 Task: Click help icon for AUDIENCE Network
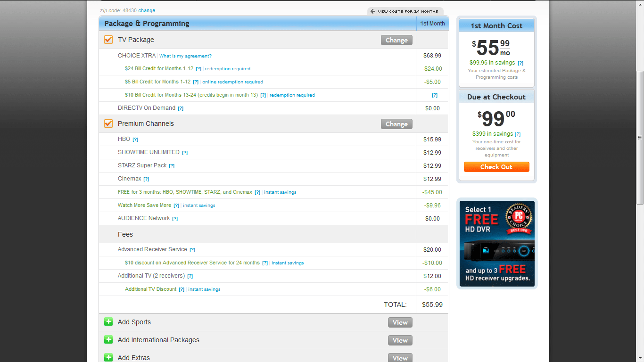coord(175,219)
